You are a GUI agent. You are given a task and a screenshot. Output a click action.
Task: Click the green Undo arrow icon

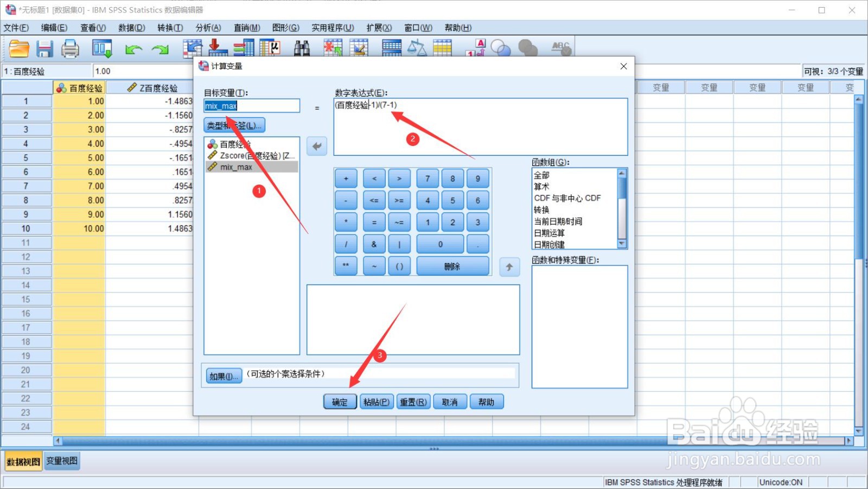[133, 49]
